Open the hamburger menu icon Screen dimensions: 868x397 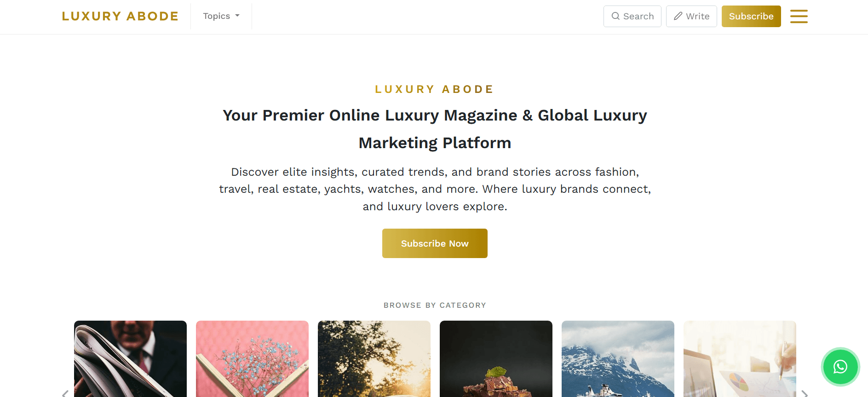tap(799, 16)
